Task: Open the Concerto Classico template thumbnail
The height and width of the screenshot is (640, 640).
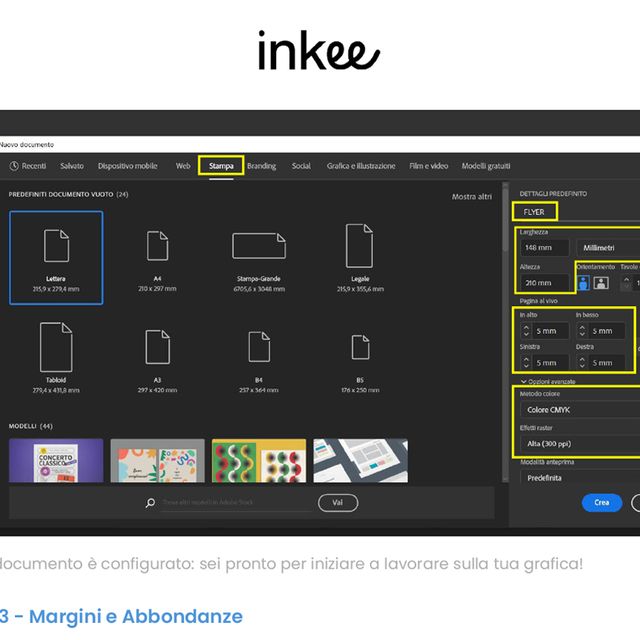Action: click(x=56, y=460)
